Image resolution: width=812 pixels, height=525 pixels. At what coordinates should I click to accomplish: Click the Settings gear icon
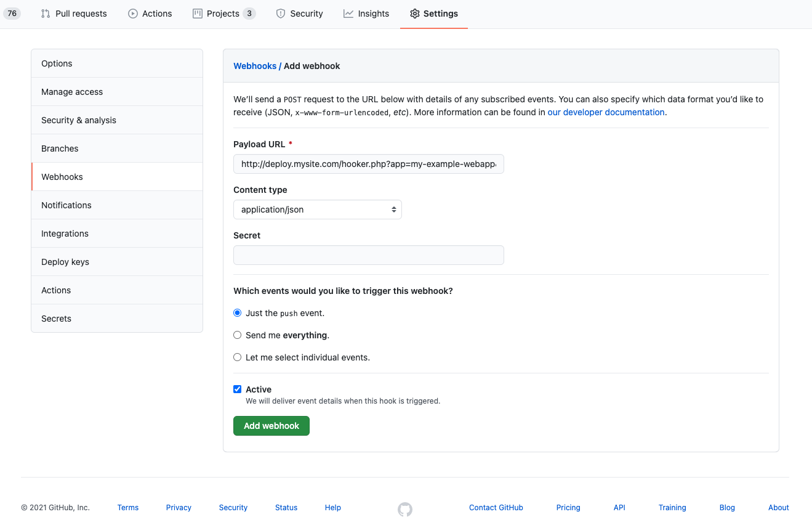416,13
